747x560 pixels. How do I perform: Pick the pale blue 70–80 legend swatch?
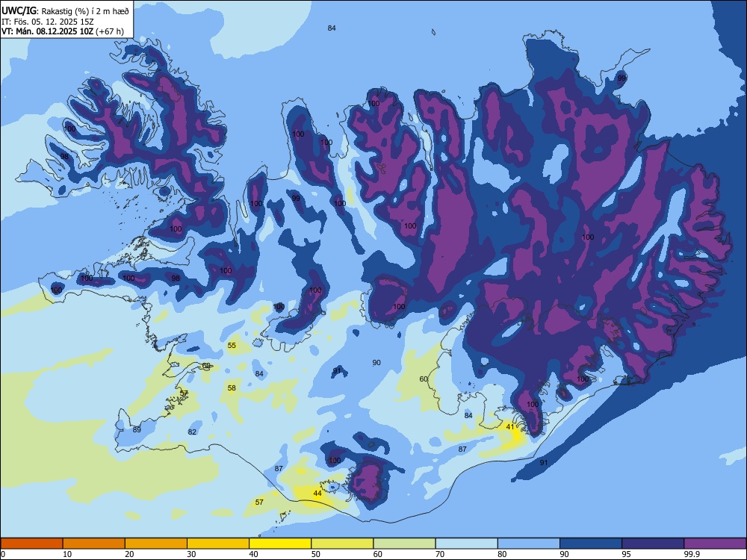466,544
